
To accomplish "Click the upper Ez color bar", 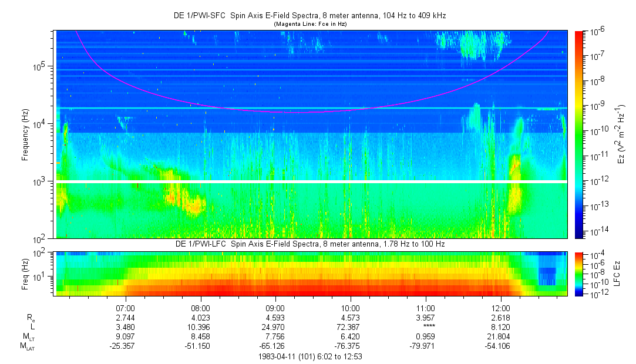I will pyautogui.click(x=579, y=134).
